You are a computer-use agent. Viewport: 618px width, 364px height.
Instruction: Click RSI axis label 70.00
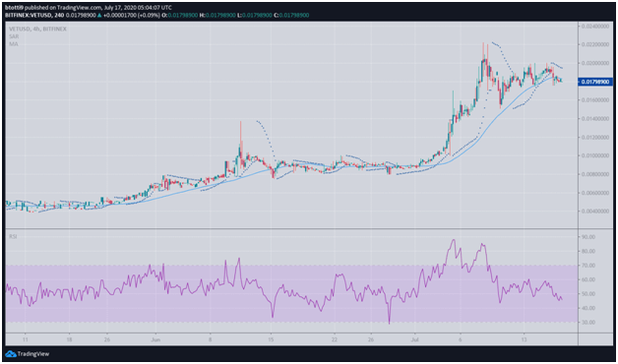coord(587,266)
